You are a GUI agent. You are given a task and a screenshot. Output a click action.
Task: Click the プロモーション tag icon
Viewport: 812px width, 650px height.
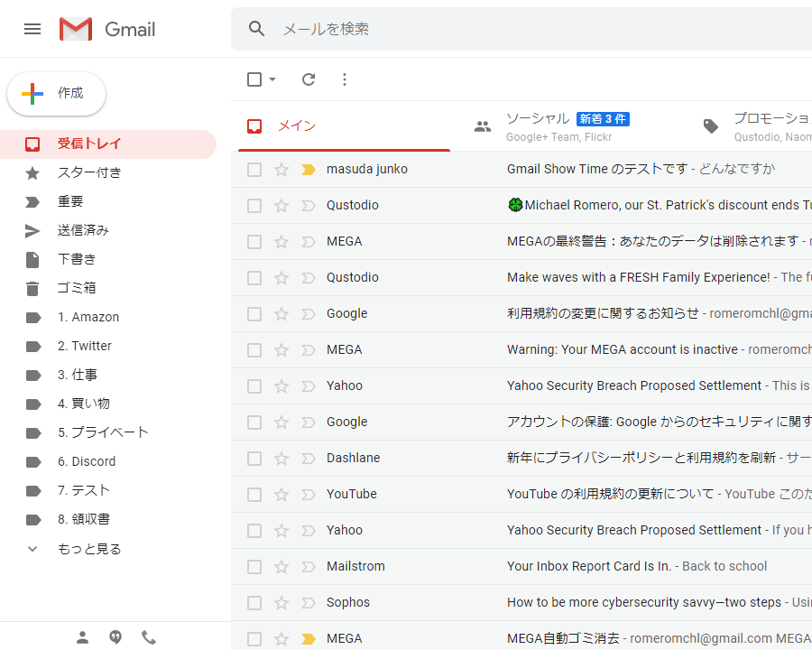(711, 126)
